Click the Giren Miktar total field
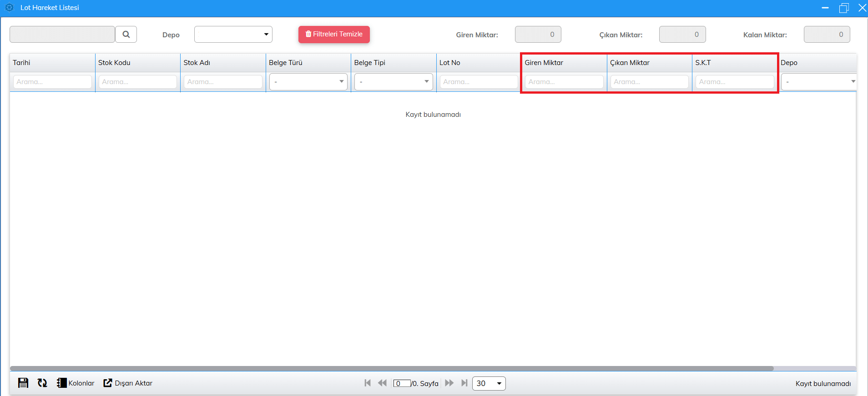The image size is (868, 396). click(x=538, y=34)
